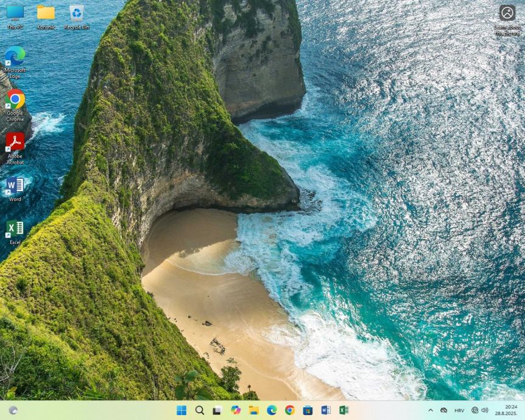Expand the hidden system tray icons chevron
The width and height of the screenshot is (525, 420).
point(431,410)
